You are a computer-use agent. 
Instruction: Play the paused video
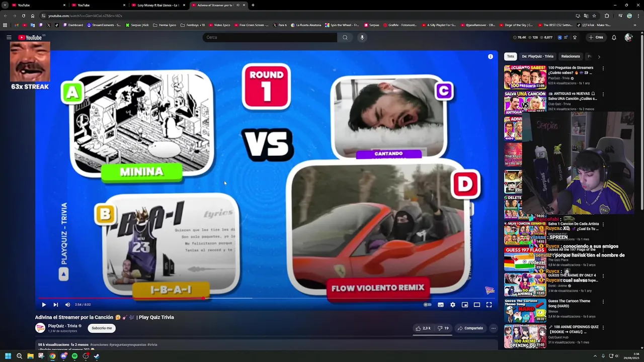click(44, 305)
